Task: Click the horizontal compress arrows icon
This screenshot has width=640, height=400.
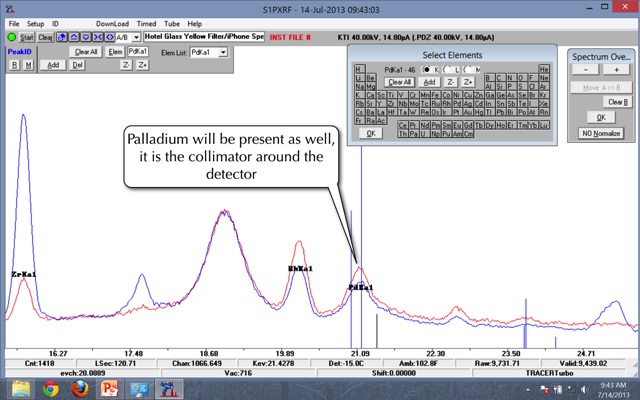Action: [x=95, y=36]
